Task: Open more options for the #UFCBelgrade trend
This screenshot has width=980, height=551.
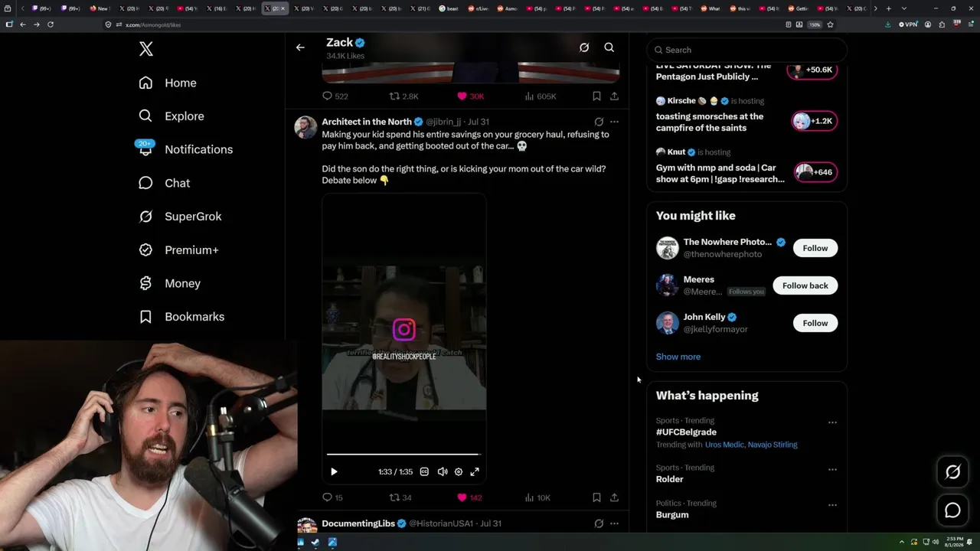Action: [x=832, y=422]
